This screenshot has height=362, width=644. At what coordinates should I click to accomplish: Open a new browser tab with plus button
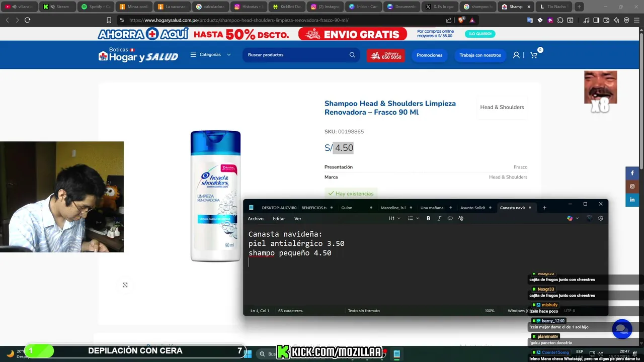point(579,7)
